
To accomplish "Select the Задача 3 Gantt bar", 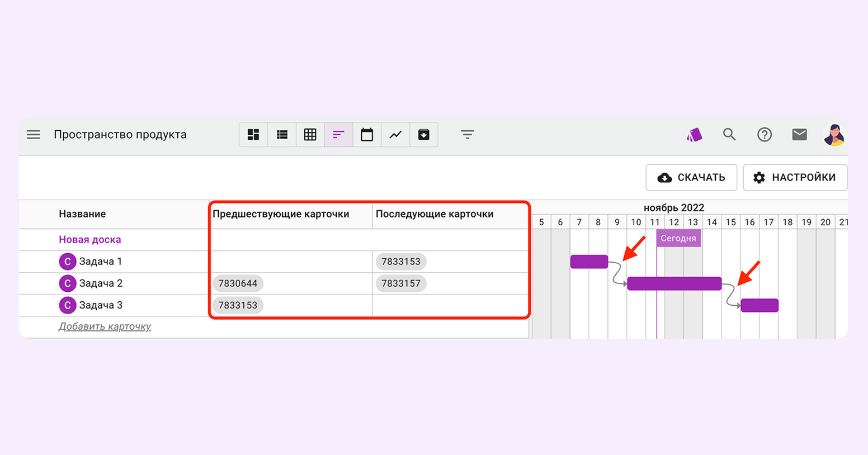I will click(759, 305).
